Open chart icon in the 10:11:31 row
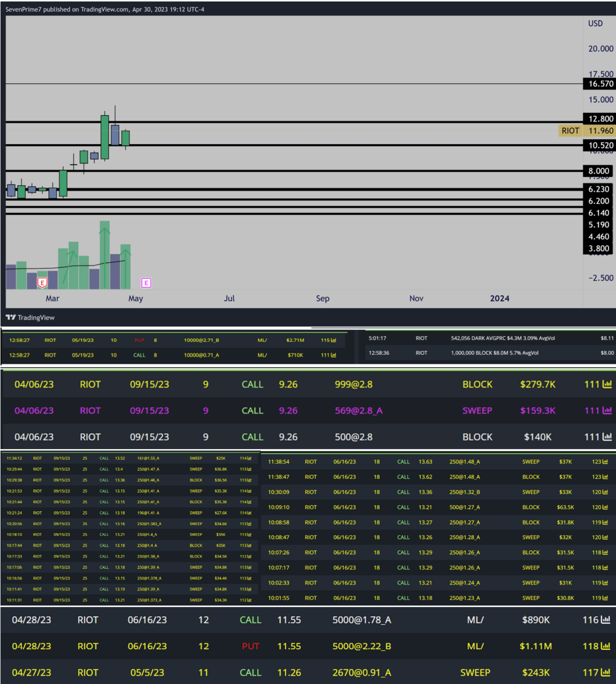The height and width of the screenshot is (684, 616). point(250,600)
